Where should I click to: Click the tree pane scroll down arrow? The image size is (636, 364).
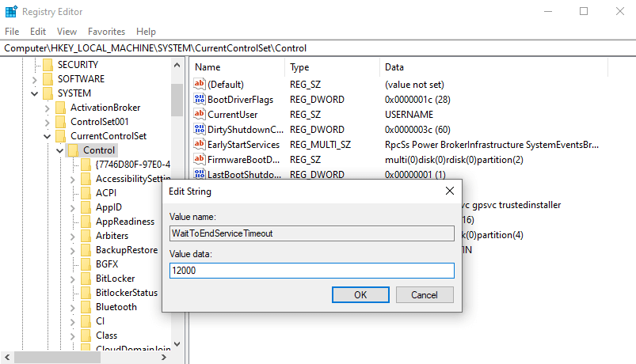coord(177,344)
